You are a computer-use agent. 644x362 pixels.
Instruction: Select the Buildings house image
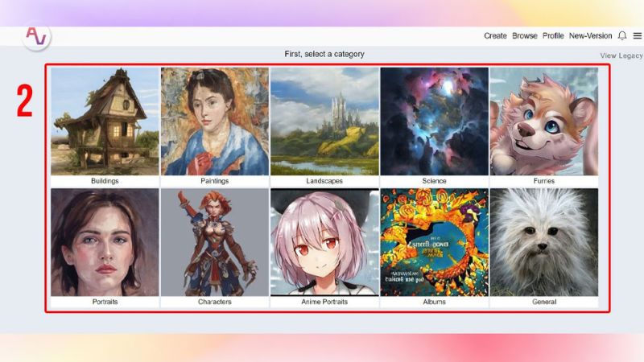tap(105, 121)
